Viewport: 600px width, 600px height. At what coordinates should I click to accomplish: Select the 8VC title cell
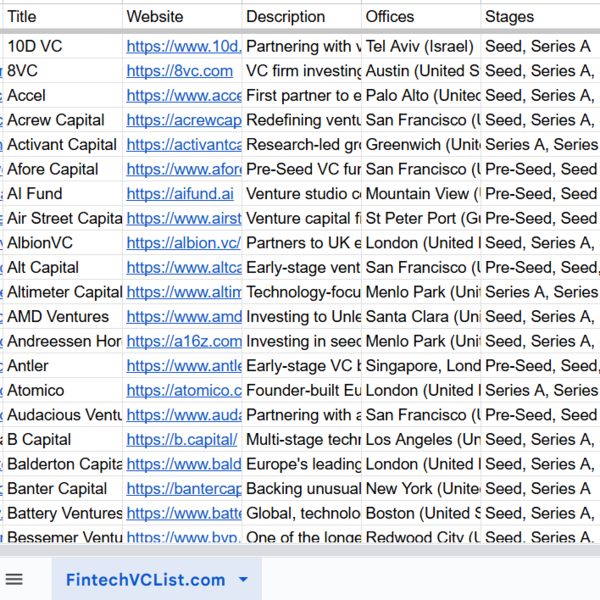pyautogui.click(x=63, y=71)
